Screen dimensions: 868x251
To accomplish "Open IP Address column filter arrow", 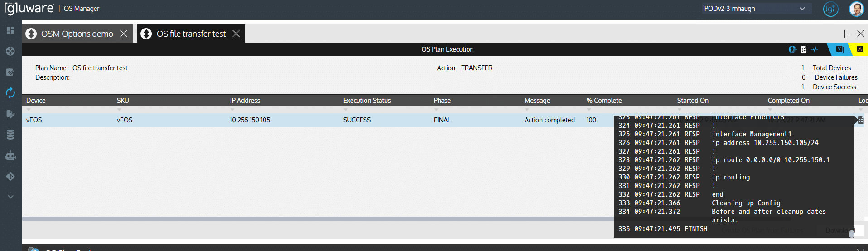I will point(232,110).
